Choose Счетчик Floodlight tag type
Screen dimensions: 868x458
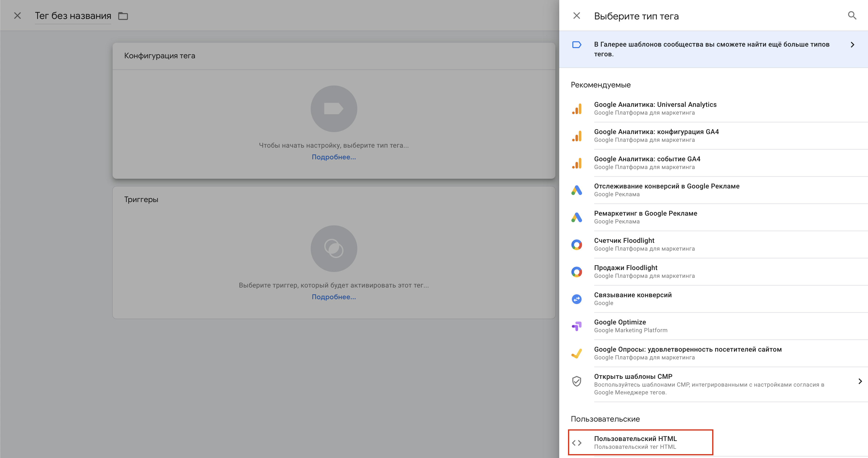(x=713, y=245)
